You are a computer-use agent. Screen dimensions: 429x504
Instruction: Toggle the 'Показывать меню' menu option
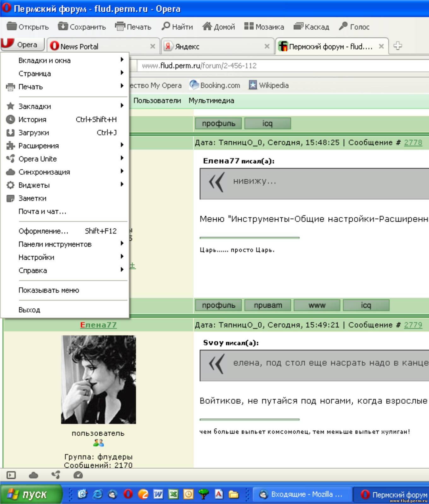coord(49,290)
